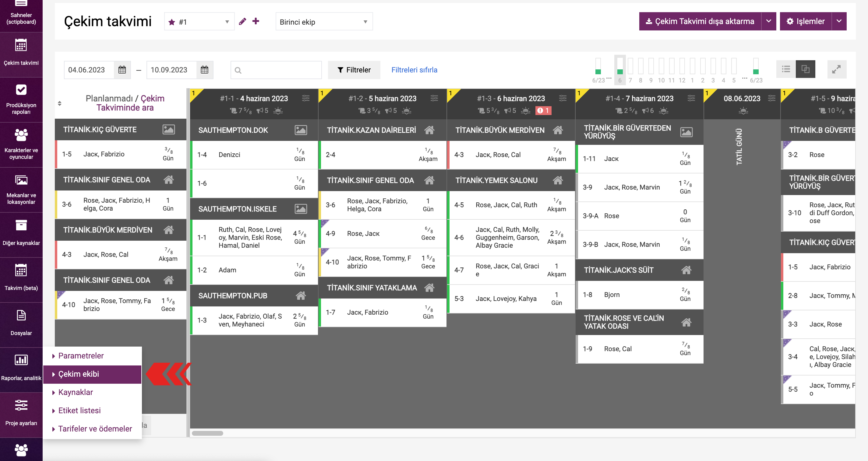Open start date calendar picker

(x=122, y=70)
